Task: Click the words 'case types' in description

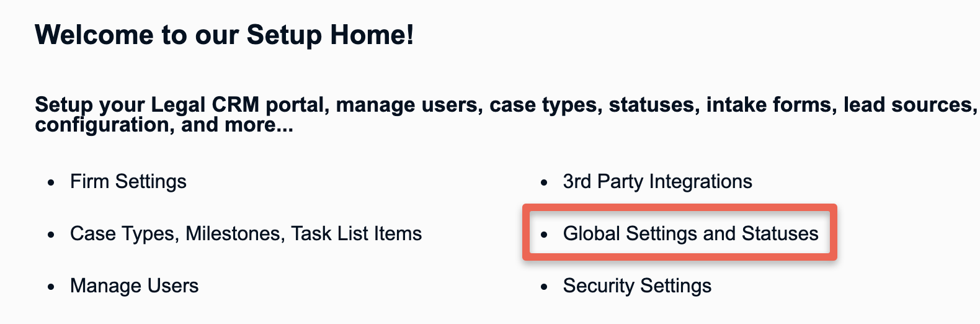Action: point(544,106)
